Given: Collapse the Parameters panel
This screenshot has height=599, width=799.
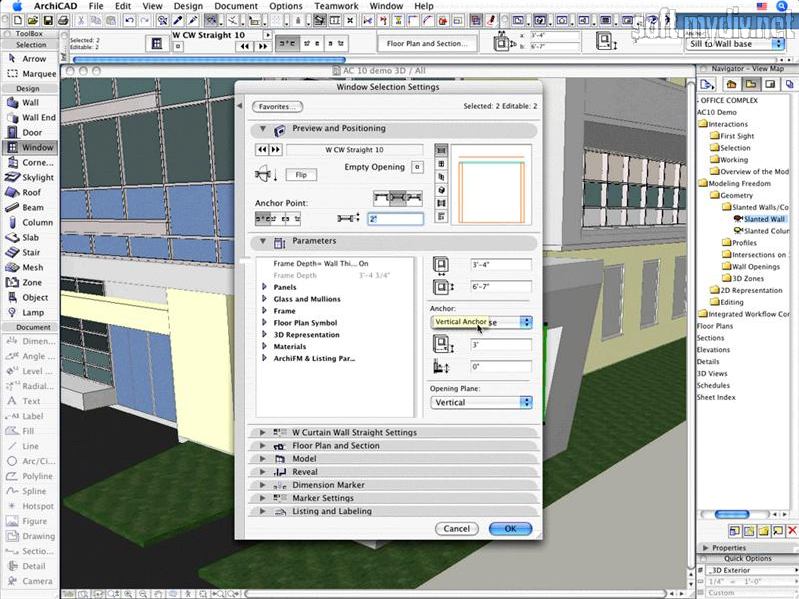Looking at the screenshot, I should [263, 241].
